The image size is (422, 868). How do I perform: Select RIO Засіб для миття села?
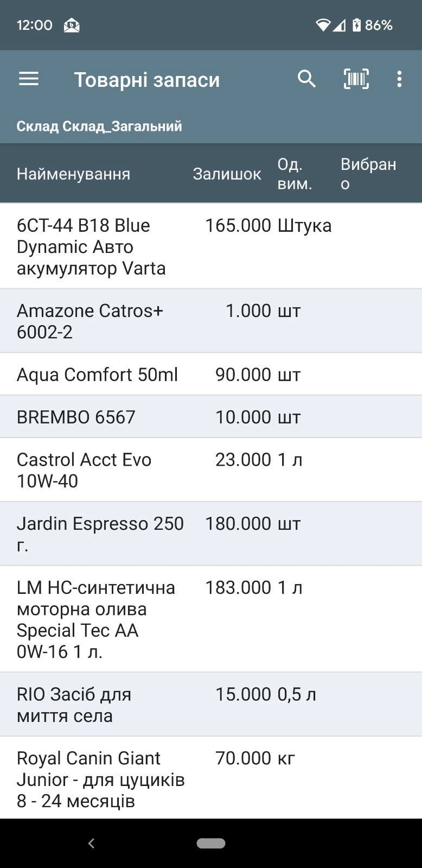click(x=211, y=704)
